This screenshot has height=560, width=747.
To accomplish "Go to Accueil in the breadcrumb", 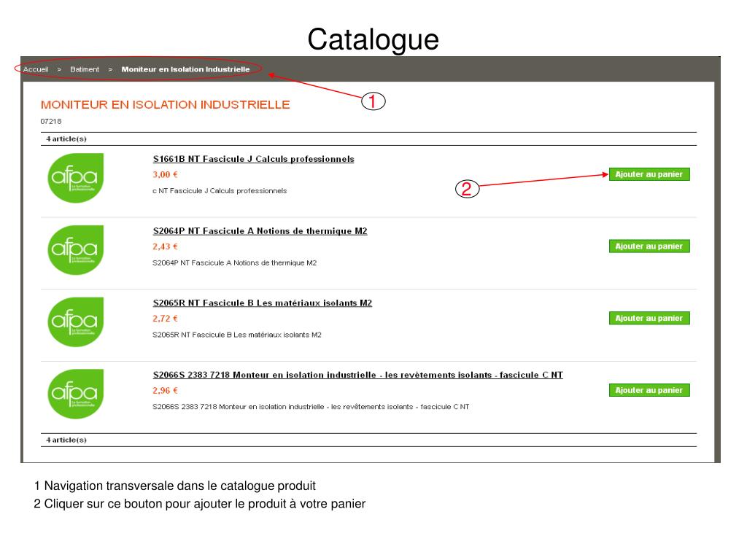I will tap(36, 69).
